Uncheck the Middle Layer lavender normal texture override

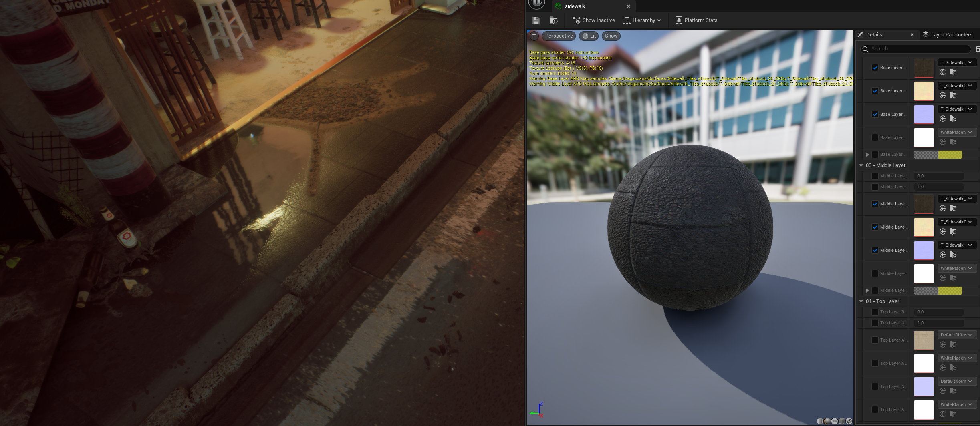[x=875, y=250]
